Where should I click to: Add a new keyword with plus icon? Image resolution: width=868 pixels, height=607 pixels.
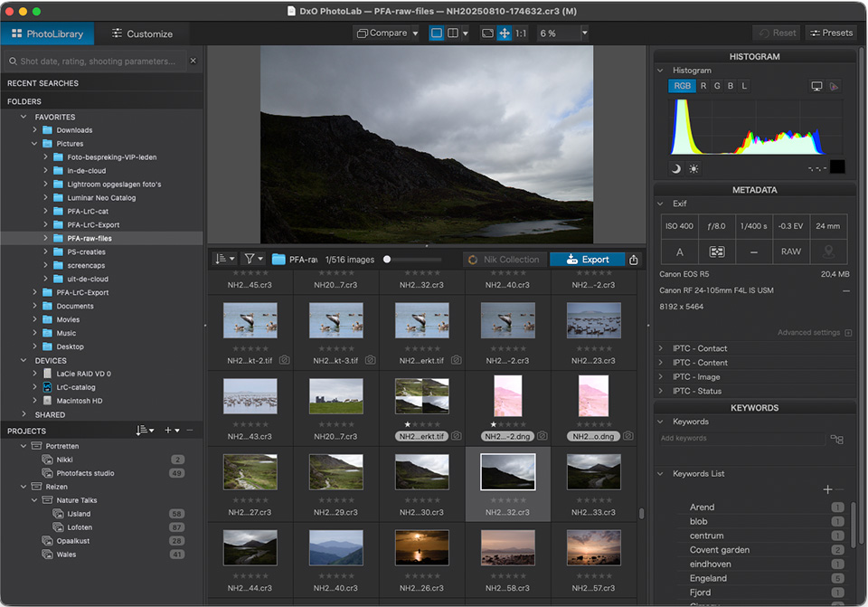[x=827, y=489]
